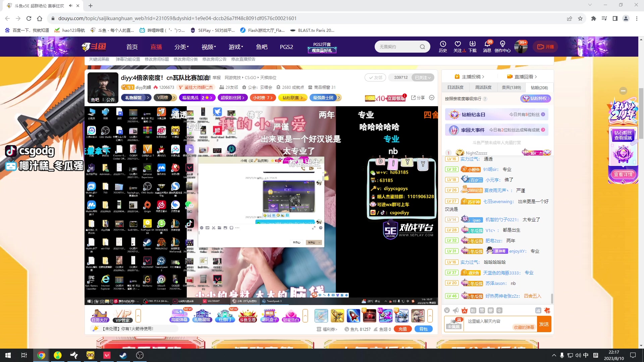This screenshot has height=362, width=644.
Task: Click the red crown A danmaku style icon
Action: coord(464,310)
